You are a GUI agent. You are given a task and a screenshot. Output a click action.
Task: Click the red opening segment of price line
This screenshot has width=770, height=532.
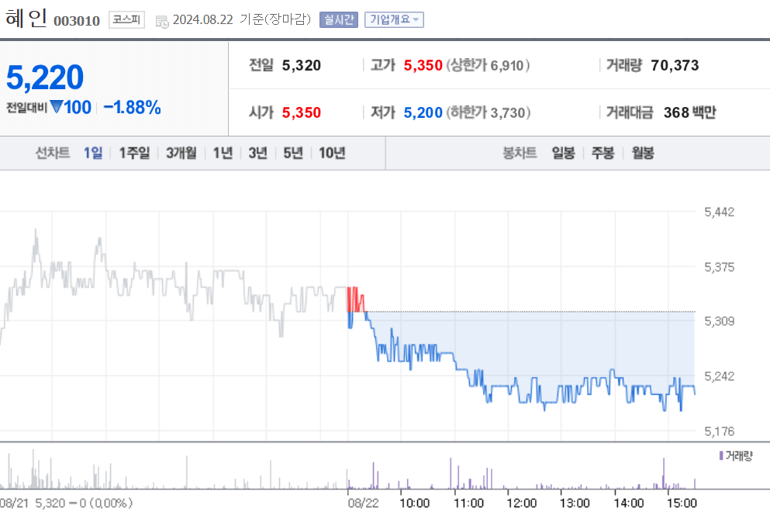pos(356,299)
